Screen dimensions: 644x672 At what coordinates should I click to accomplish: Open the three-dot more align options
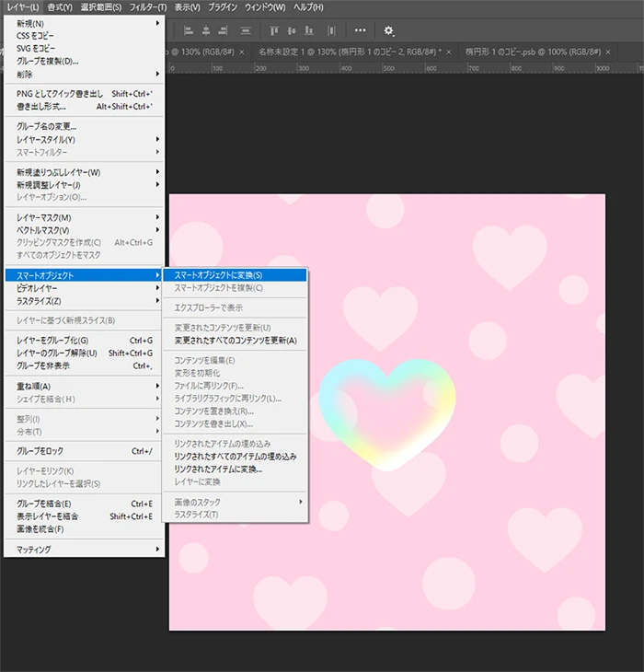(x=359, y=30)
